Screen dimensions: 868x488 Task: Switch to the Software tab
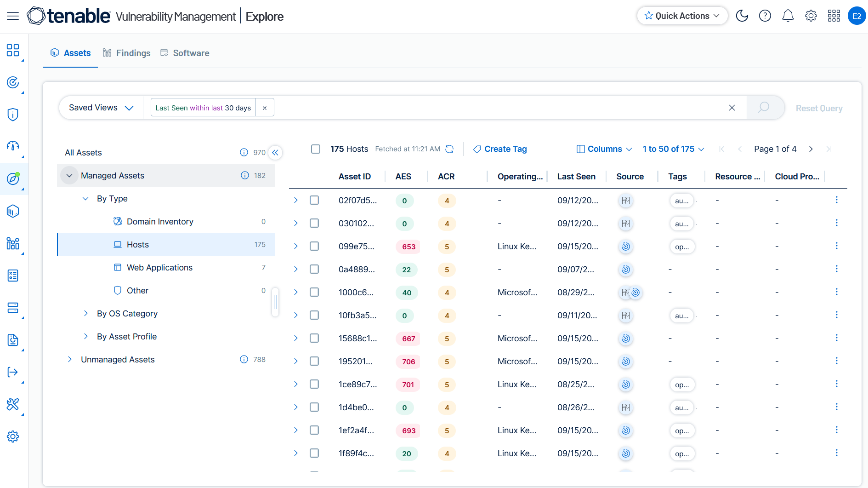point(185,53)
